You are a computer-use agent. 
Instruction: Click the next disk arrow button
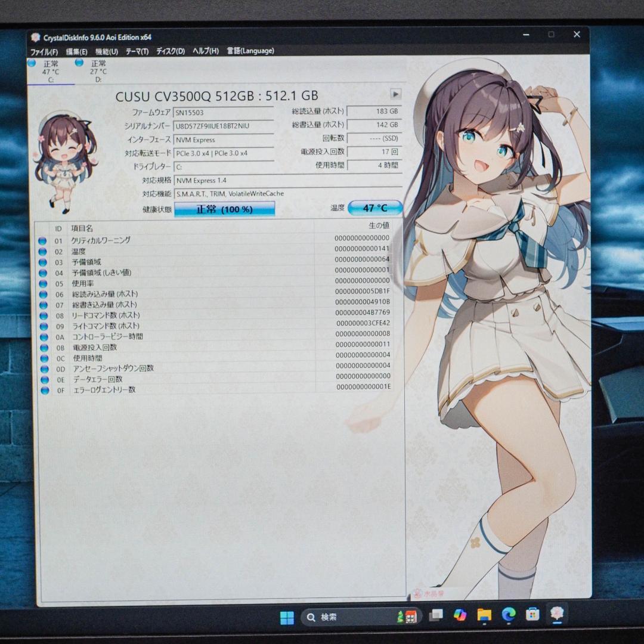(395, 94)
